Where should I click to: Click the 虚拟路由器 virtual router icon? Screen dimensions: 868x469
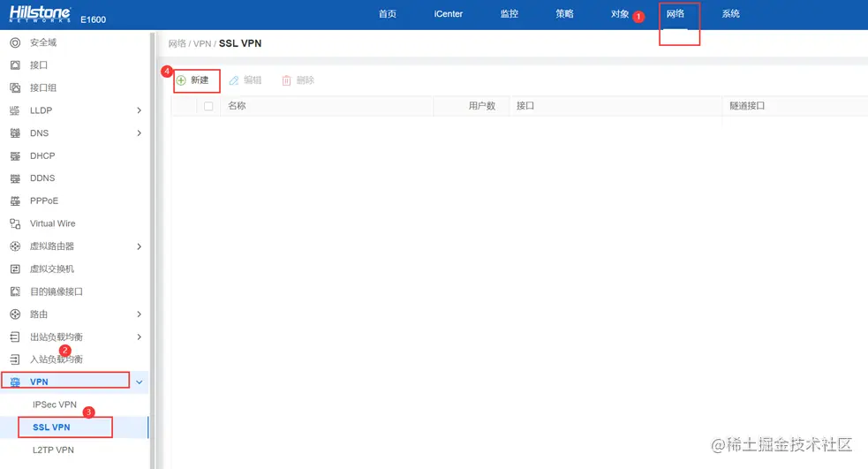click(15, 246)
